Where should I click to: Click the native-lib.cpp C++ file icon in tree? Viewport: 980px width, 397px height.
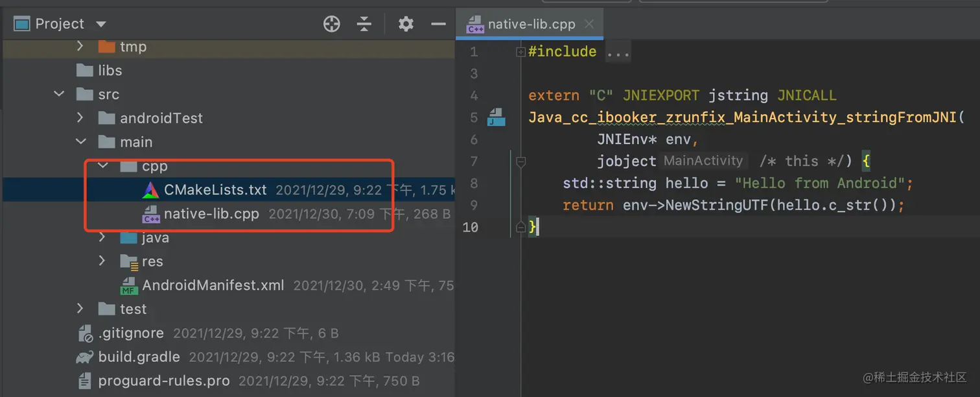[151, 214]
